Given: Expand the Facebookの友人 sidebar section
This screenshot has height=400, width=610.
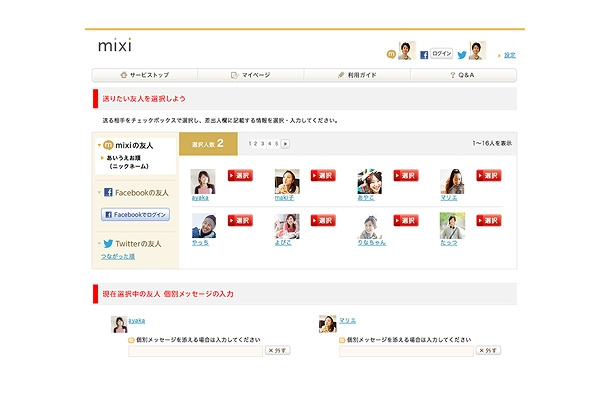Looking at the screenshot, I should (99, 192).
